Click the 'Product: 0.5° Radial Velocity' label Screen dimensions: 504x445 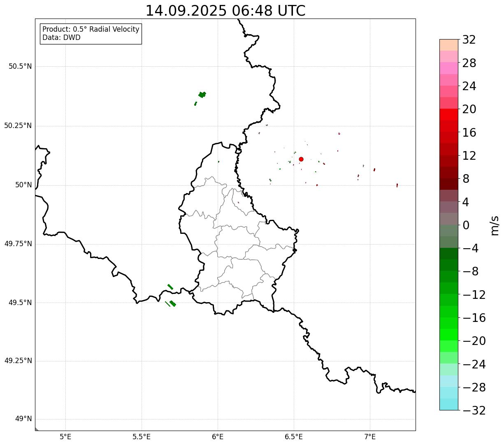coord(91,30)
